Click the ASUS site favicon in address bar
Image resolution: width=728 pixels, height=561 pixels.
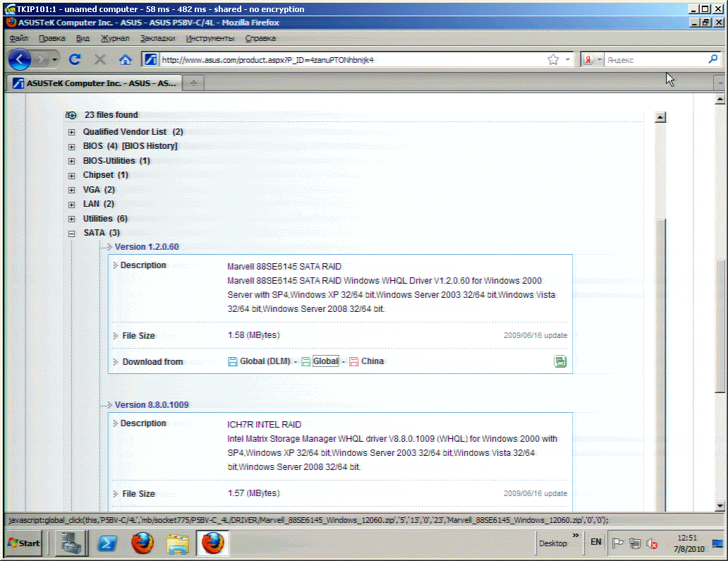(x=150, y=59)
